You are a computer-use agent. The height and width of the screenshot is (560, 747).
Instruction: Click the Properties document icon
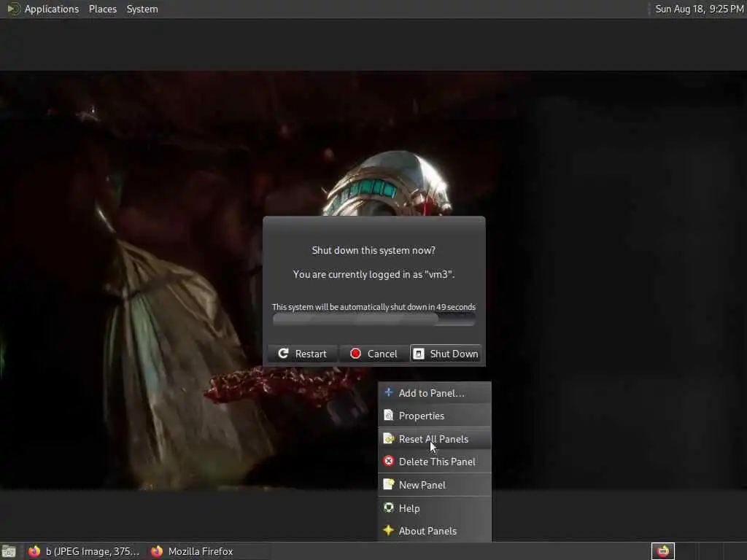click(389, 415)
